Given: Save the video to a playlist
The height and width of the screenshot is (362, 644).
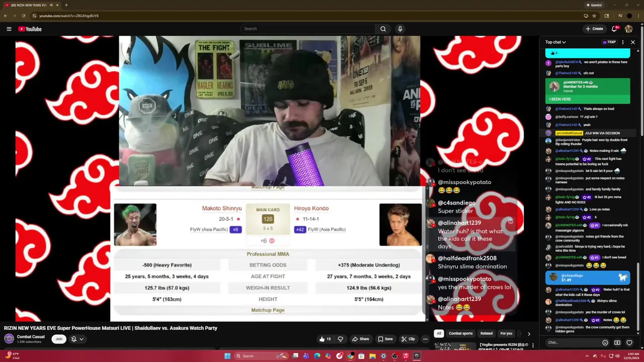Looking at the screenshot, I should coord(385,339).
